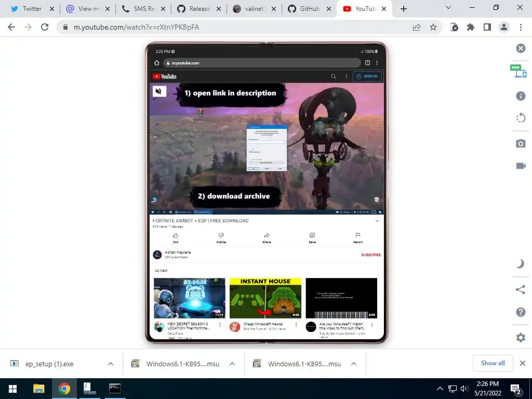This screenshot has width=532, height=399.
Task: Open the tone deaf test video thumbnail
Action: click(341, 298)
